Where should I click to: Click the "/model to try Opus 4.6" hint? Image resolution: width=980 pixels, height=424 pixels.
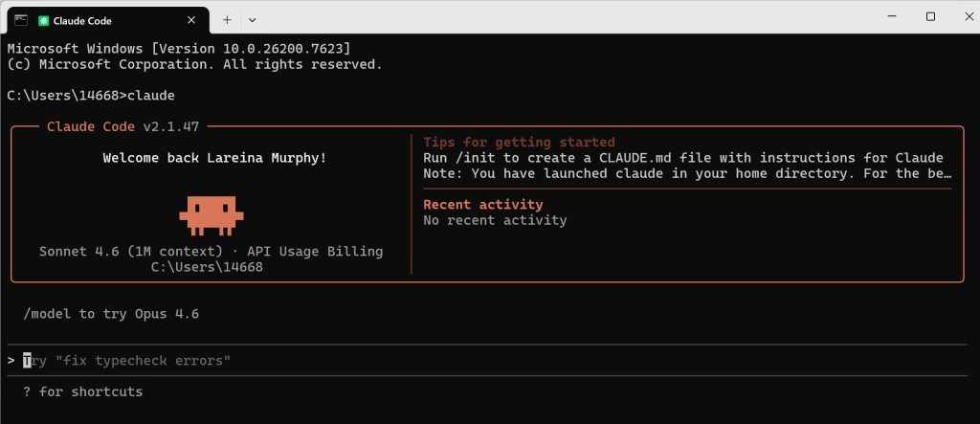pyautogui.click(x=110, y=314)
